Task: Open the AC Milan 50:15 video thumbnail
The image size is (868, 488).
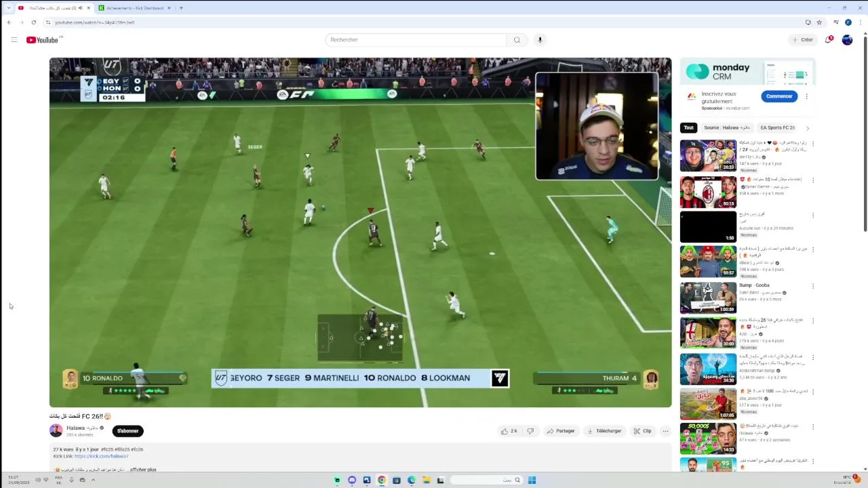Action: (x=708, y=192)
